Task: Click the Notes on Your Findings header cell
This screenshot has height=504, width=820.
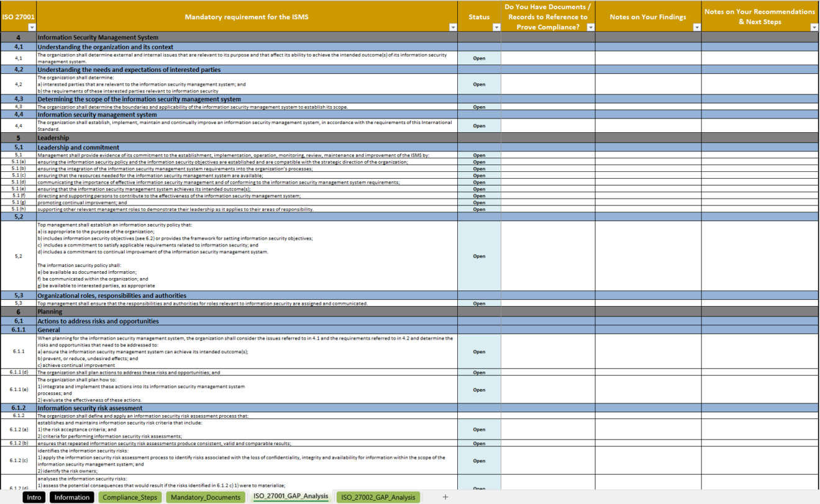Action: 648,17
